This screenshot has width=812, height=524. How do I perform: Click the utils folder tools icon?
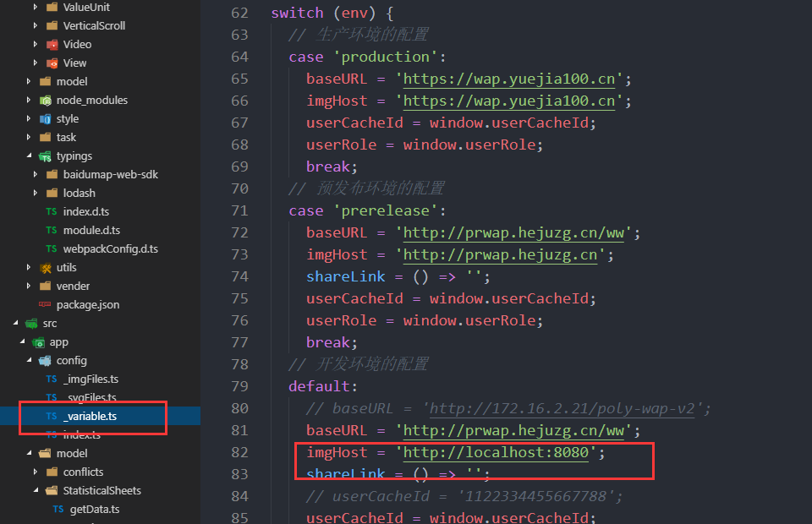[x=46, y=267]
